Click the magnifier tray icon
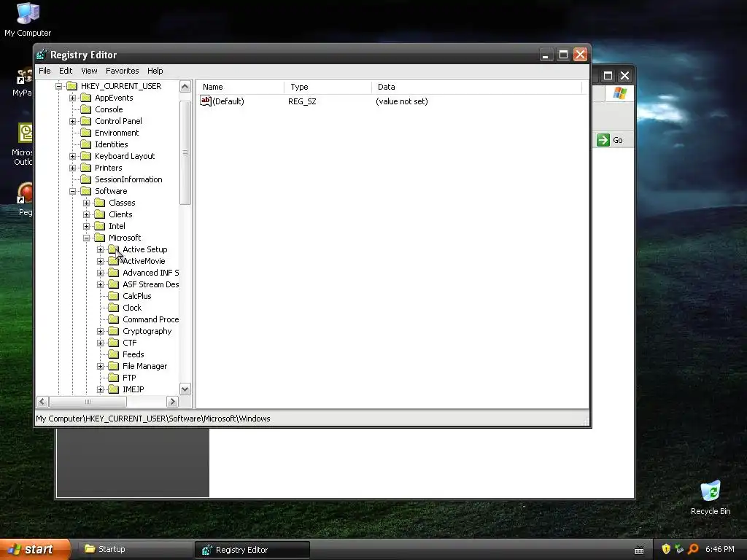 693,549
